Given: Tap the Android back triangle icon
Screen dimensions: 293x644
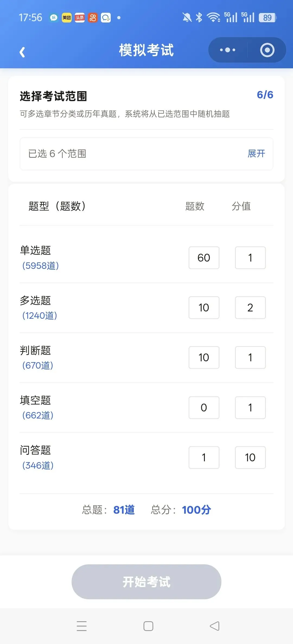Looking at the screenshot, I should tap(215, 626).
